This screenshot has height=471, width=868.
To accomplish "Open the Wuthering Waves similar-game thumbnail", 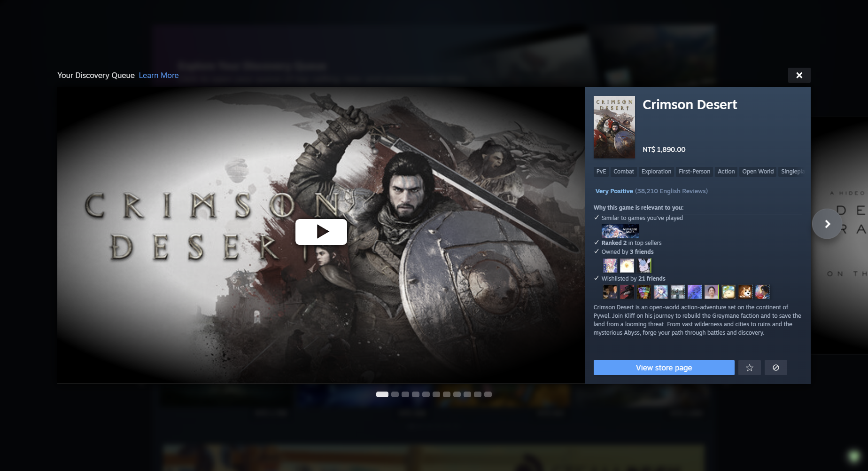I will [x=620, y=231].
